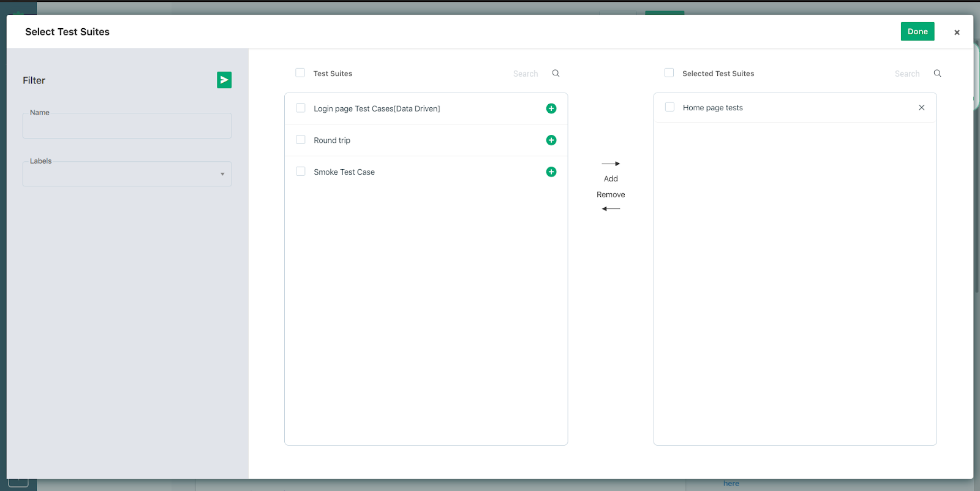Select 'Home page tests' row text

[713, 108]
